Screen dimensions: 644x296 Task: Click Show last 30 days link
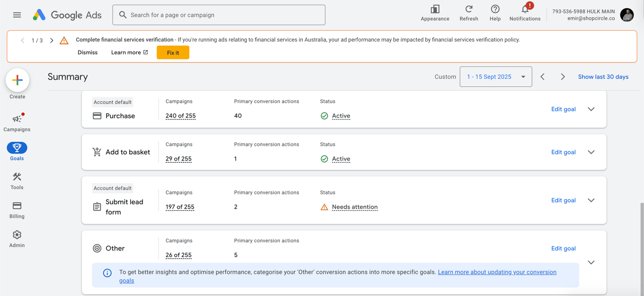tap(603, 77)
